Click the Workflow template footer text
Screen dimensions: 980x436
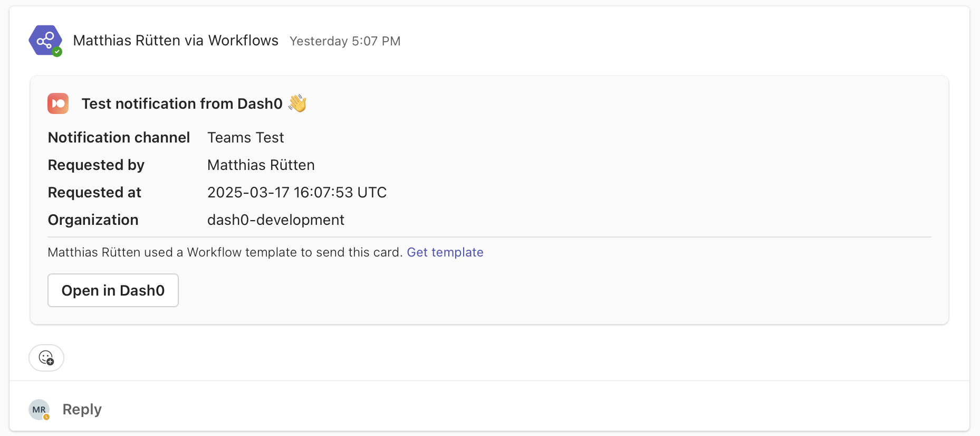pyautogui.click(x=225, y=252)
